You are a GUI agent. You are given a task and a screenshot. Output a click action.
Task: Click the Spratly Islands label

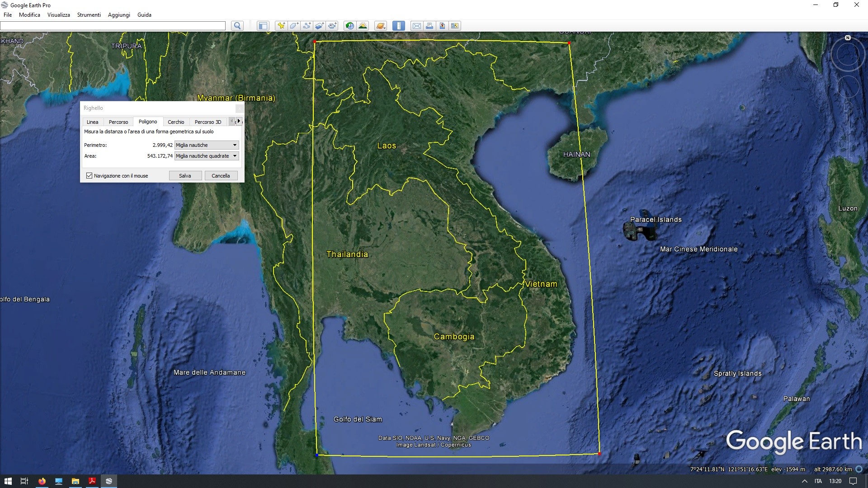point(737,373)
